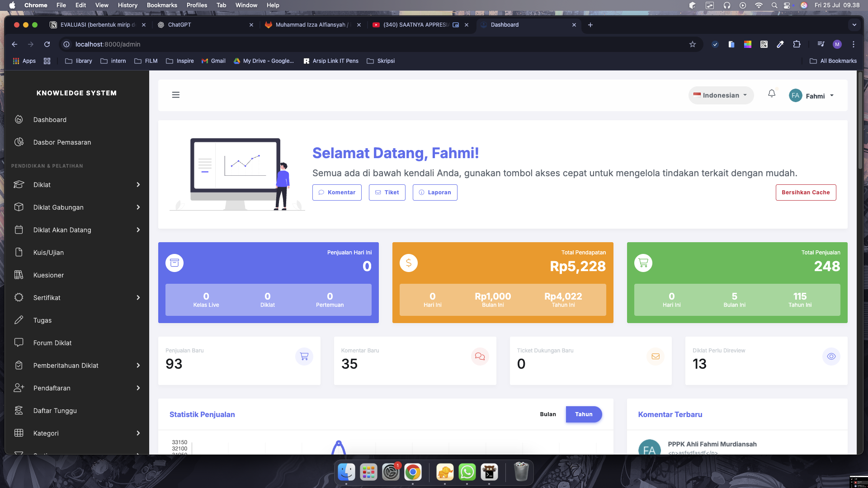Open the Kuis/Ujian sidebar item
The image size is (868, 488).
(x=48, y=253)
